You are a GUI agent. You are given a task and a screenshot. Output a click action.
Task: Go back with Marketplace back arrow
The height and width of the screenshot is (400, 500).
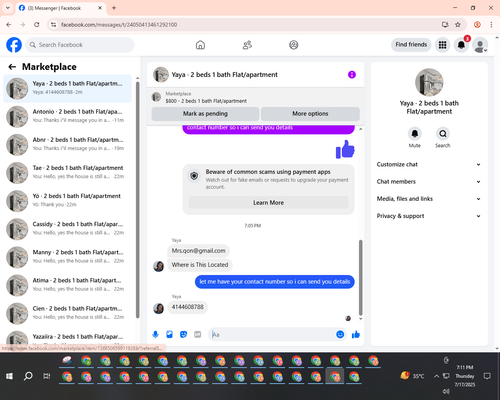click(12, 67)
